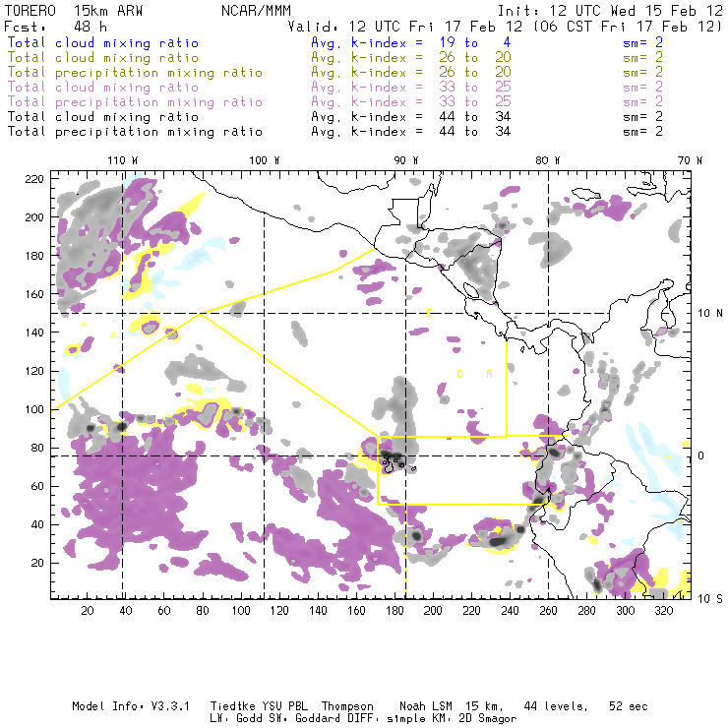
Task: Click the purple 'Total cloud mixing ratio' legend entry
Action: pyautogui.click(x=103, y=88)
